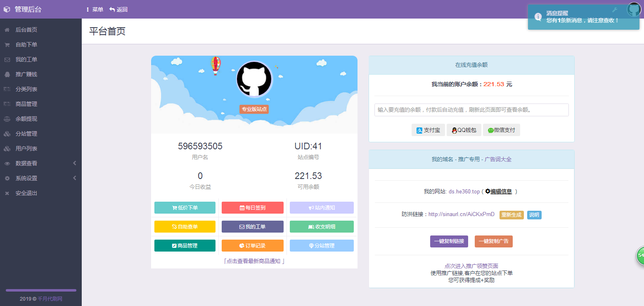Image resolution: width=644 pixels, height=306 pixels.
Task: Open the 千月代刷网 footer link
Action: coord(50,299)
